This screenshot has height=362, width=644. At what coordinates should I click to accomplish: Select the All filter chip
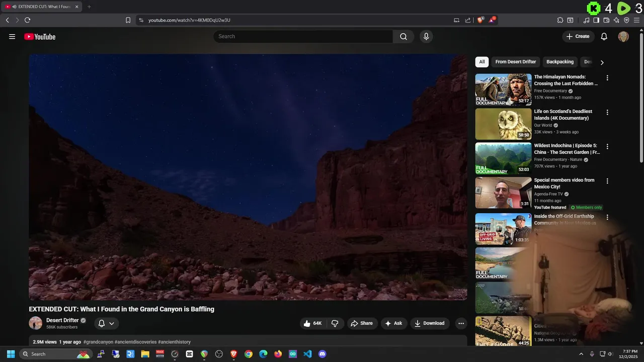click(x=482, y=62)
